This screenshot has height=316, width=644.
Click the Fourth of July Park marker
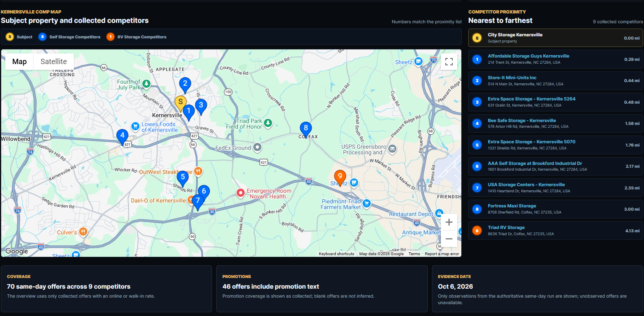tap(146, 84)
